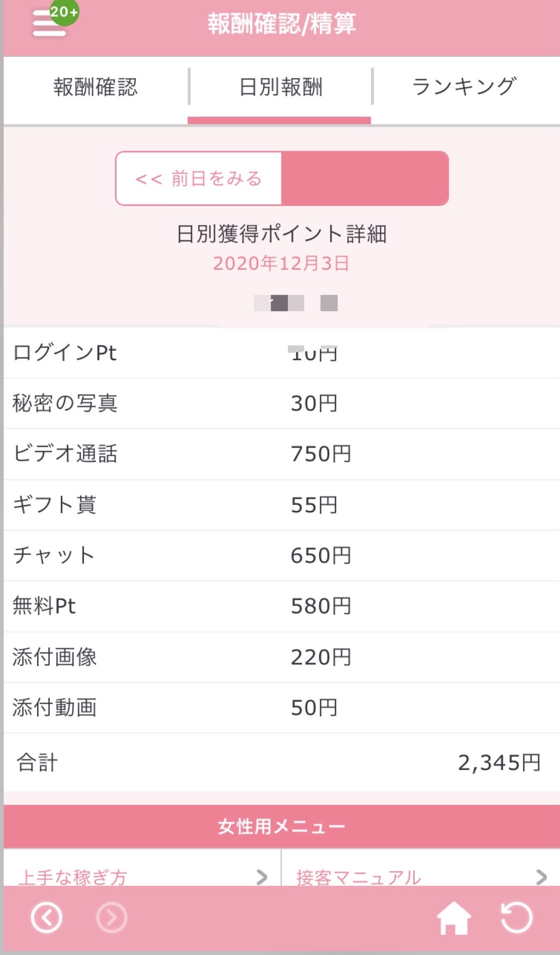Open the 接客マニュアル link
560x955 pixels.
pyautogui.click(x=359, y=877)
